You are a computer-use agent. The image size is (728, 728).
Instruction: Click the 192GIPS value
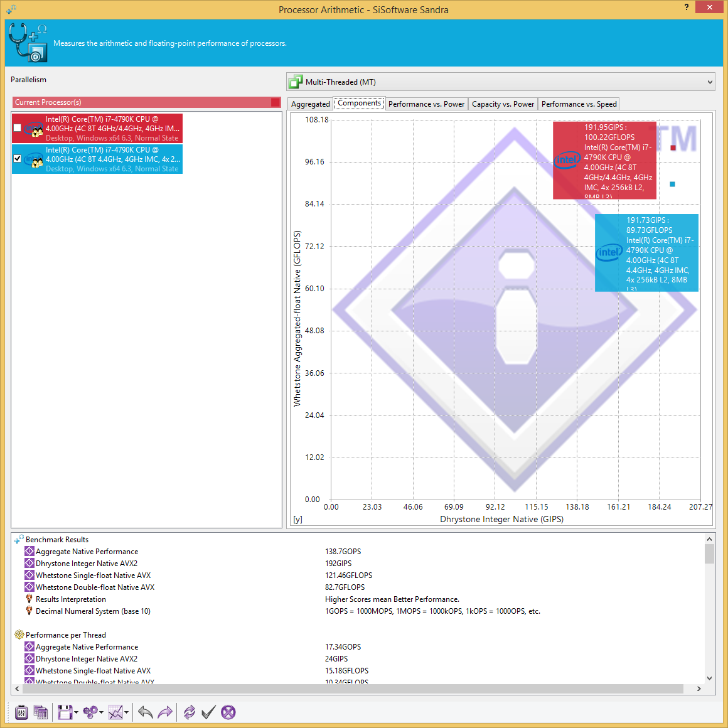[338, 563]
